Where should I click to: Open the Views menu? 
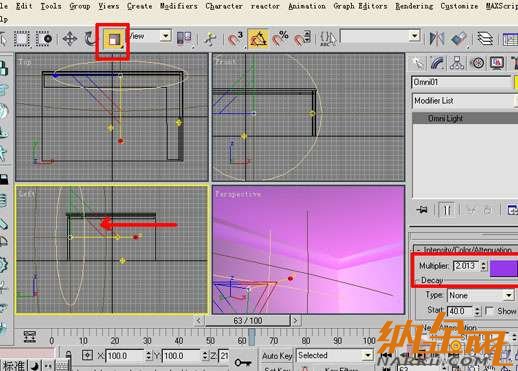[109, 6]
